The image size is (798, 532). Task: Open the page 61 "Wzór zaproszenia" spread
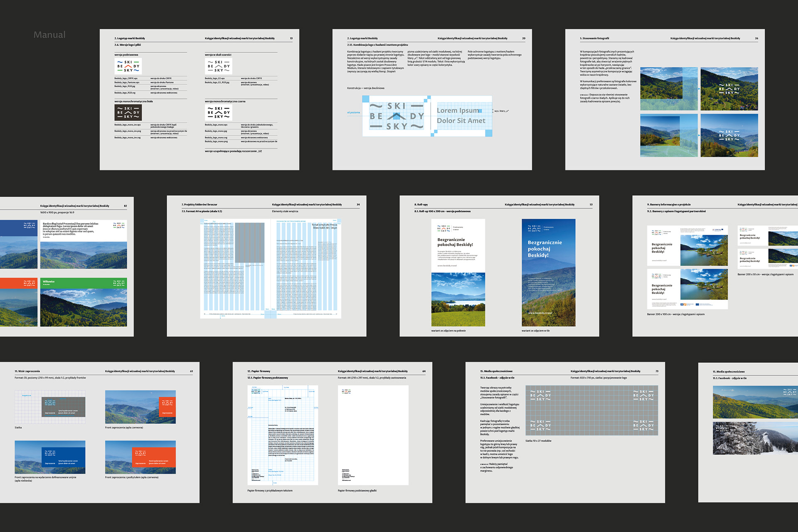(100, 432)
